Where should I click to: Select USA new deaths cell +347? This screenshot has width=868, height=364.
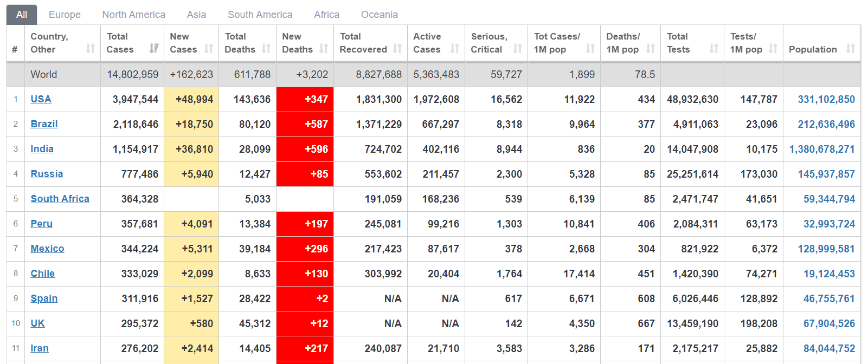coord(305,99)
